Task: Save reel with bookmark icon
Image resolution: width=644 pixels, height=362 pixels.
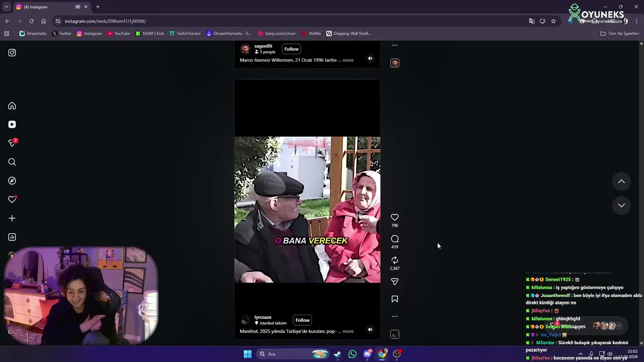Action: point(394,299)
